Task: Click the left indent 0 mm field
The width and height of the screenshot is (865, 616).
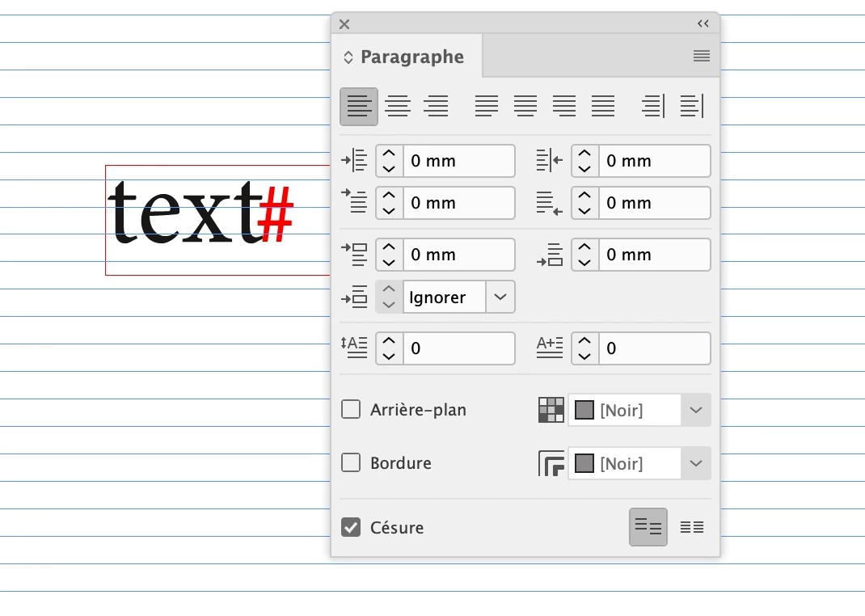Action: point(459,161)
